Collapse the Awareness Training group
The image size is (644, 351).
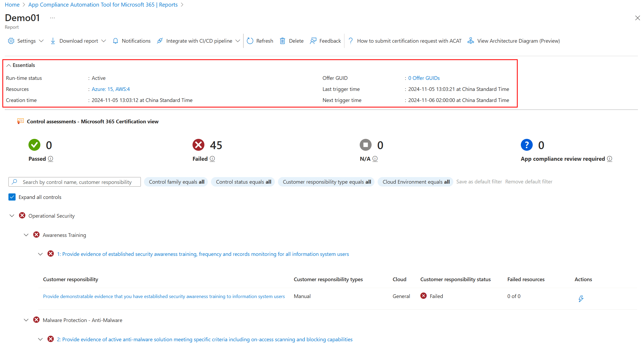(26, 235)
